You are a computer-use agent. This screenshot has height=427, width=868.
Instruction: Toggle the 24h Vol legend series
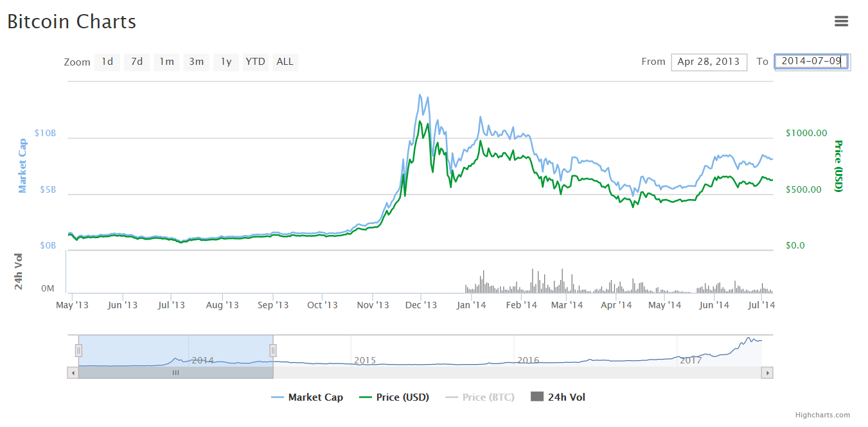(558, 397)
